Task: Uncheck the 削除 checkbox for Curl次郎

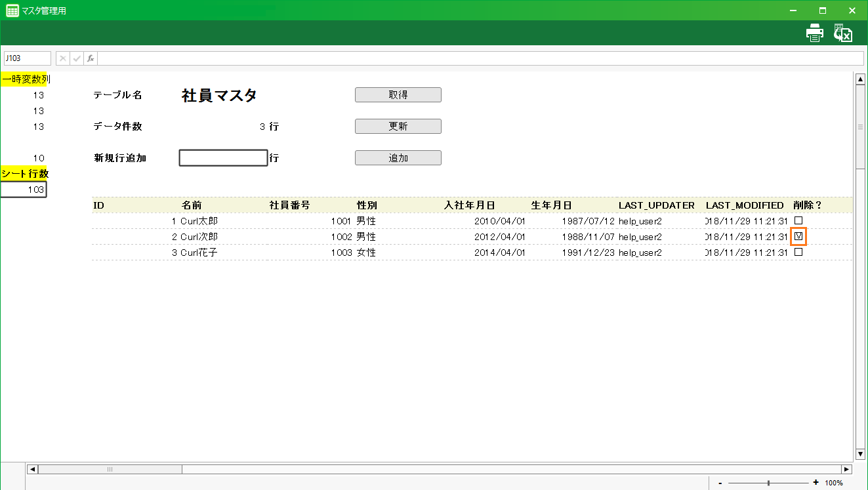Action: (798, 236)
